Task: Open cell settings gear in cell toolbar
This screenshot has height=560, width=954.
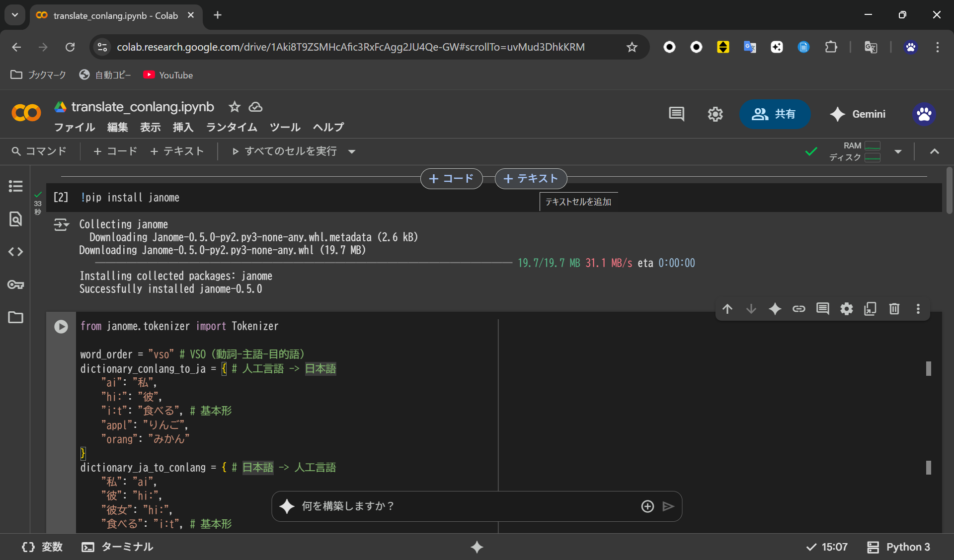Action: (x=846, y=309)
